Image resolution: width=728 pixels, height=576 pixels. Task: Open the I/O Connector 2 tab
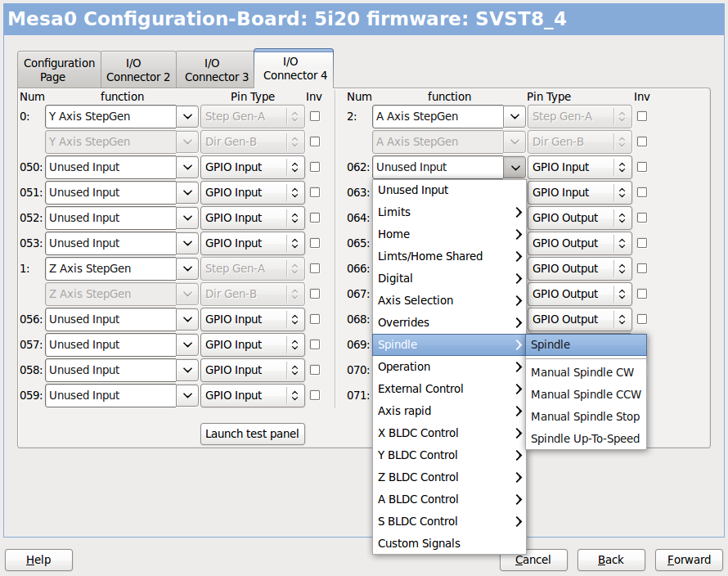137,69
